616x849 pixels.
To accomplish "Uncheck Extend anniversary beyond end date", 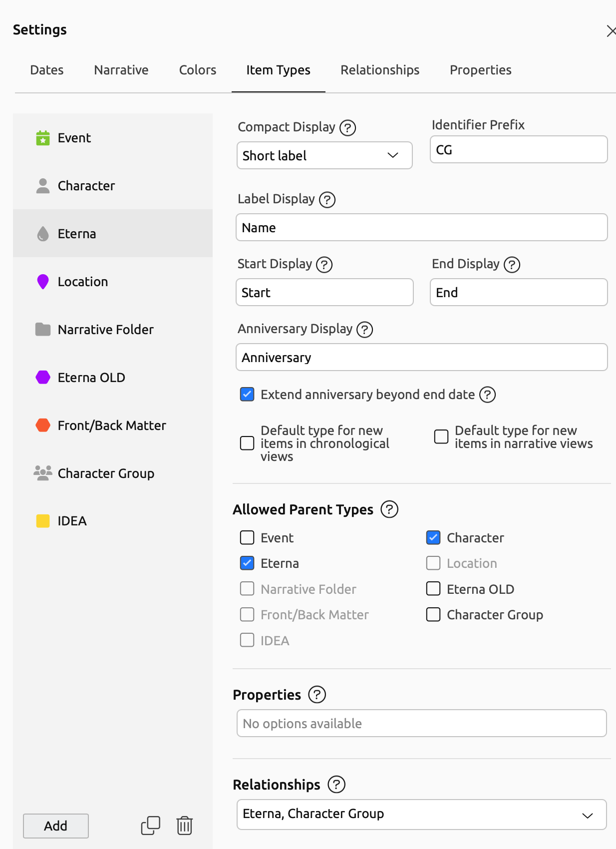I will point(247,395).
